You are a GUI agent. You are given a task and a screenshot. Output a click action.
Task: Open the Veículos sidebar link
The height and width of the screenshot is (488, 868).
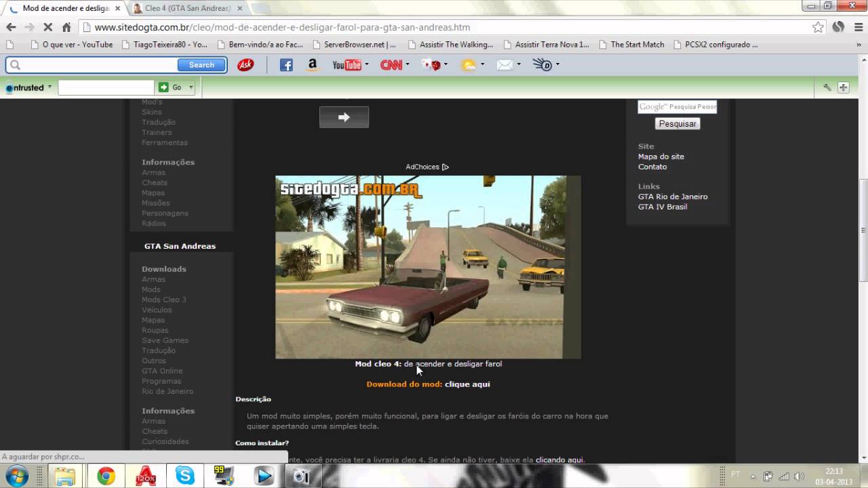pos(157,310)
